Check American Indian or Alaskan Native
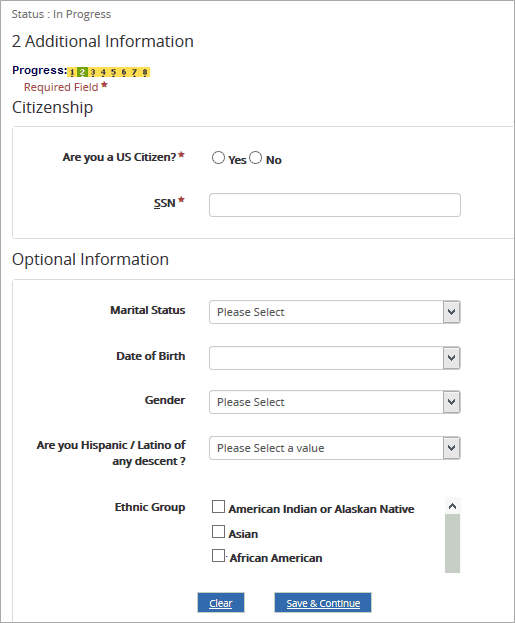The height and width of the screenshot is (623, 515). pos(218,507)
